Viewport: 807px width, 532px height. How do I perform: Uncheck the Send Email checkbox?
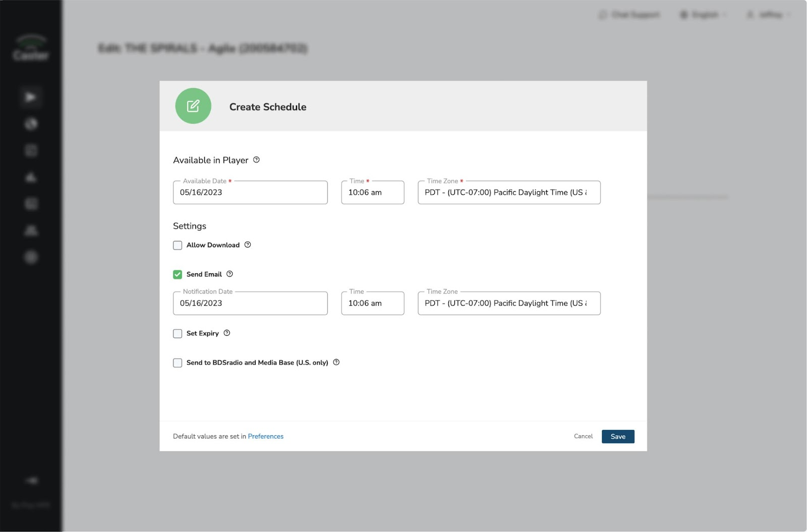pyautogui.click(x=178, y=274)
